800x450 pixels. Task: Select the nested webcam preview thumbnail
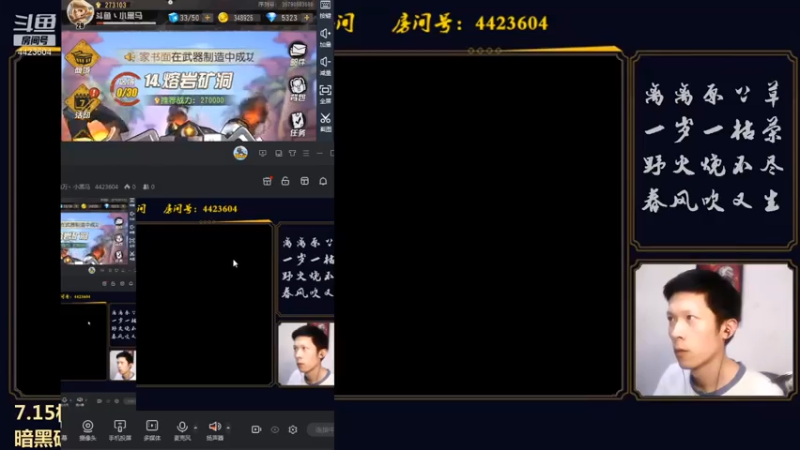[x=306, y=354]
